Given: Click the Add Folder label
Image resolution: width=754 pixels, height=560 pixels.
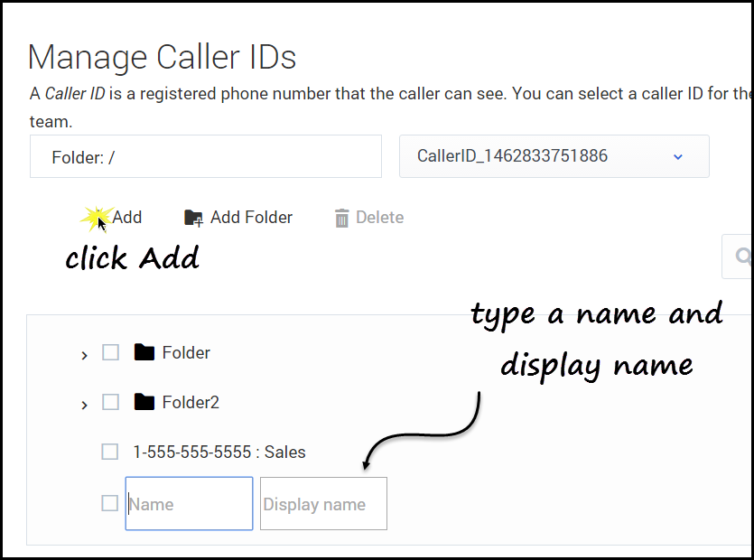Looking at the screenshot, I should (251, 218).
